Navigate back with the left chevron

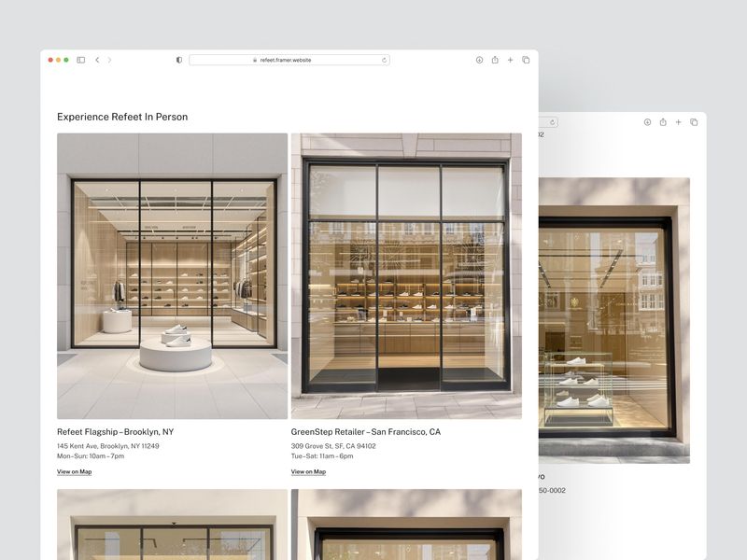pyautogui.click(x=96, y=58)
